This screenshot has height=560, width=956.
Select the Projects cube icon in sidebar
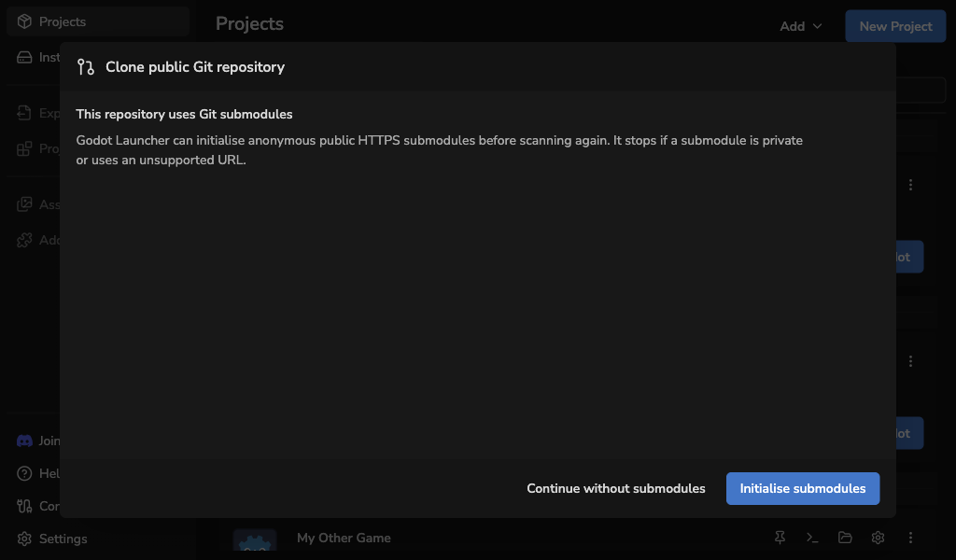tap(24, 21)
